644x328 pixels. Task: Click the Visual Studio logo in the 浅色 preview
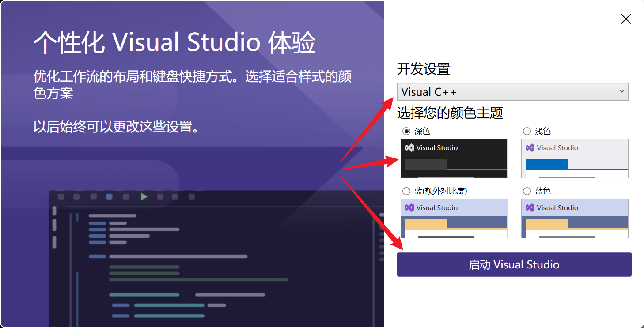pos(529,147)
